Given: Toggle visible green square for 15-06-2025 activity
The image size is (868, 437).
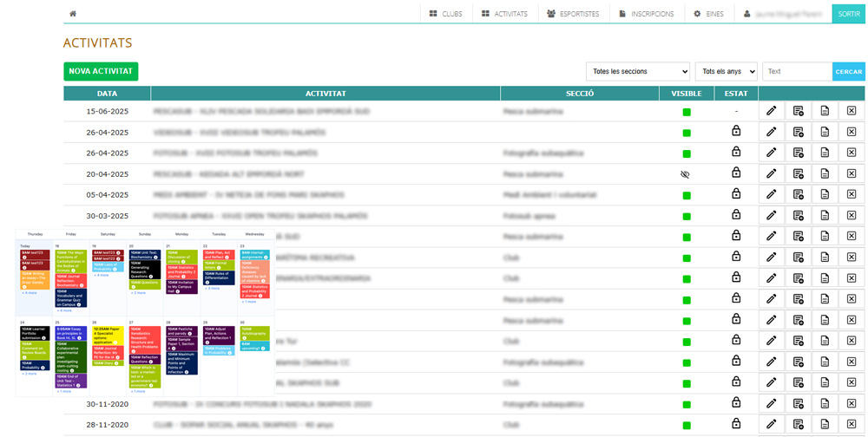Looking at the screenshot, I should [687, 112].
